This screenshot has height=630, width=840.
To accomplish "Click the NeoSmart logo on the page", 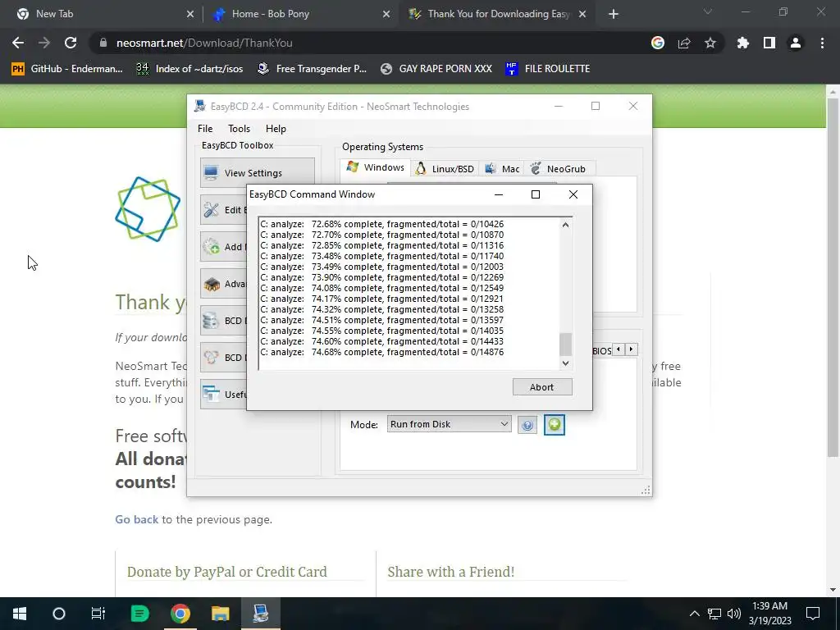I will tap(148, 209).
